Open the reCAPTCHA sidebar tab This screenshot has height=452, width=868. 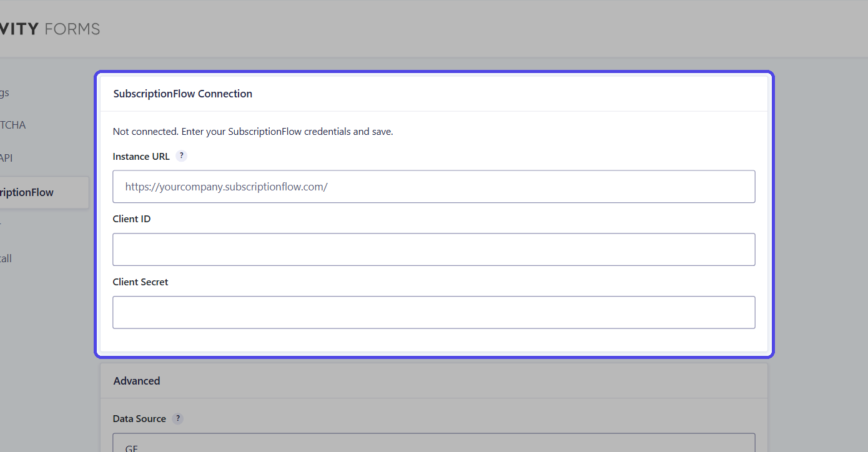coord(13,125)
